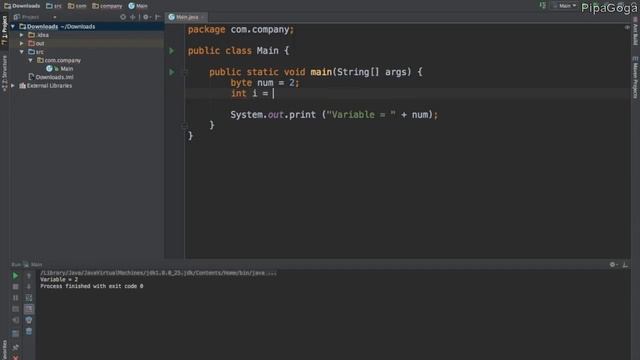Open Project tool window side tab
Image resolution: width=640 pixels, height=360 pixels.
tap(4, 30)
